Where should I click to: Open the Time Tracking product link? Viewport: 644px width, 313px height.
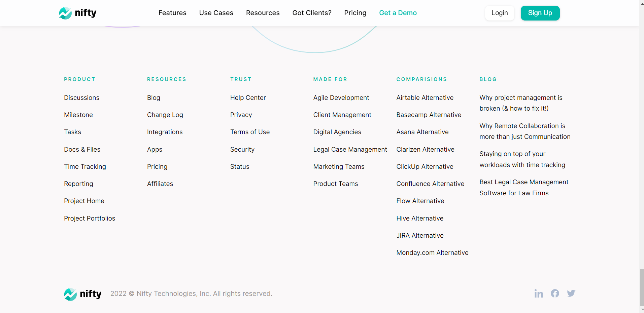pos(85,166)
